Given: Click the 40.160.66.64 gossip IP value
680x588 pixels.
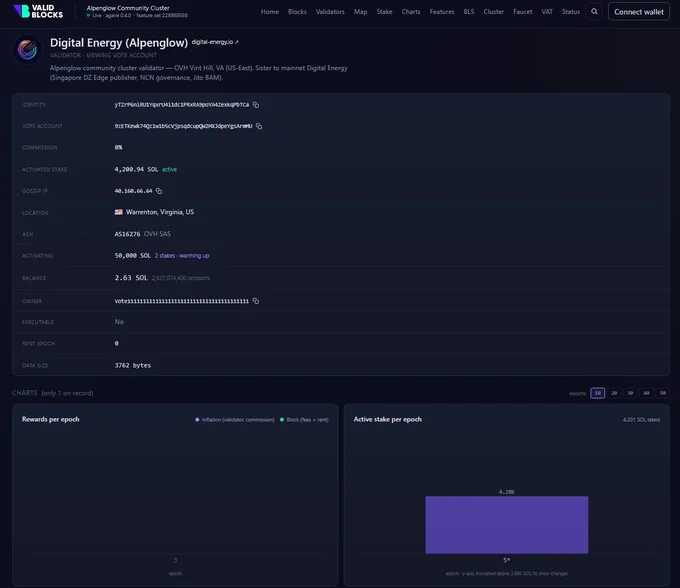Looking at the screenshot, I should point(134,191).
